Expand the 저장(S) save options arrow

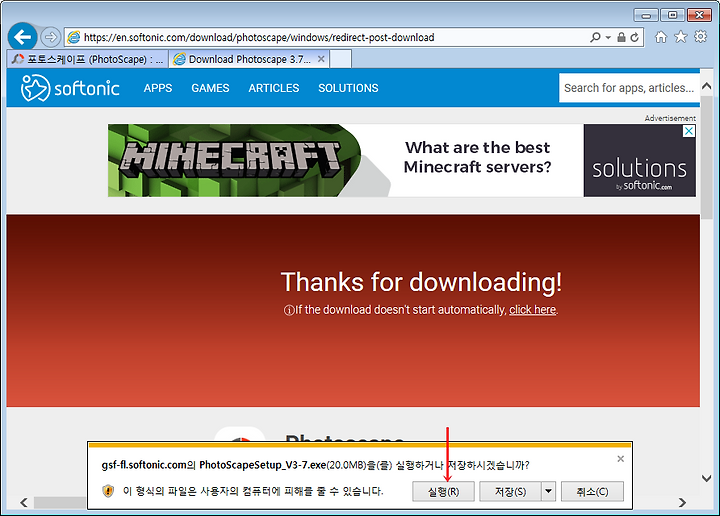pos(549,492)
